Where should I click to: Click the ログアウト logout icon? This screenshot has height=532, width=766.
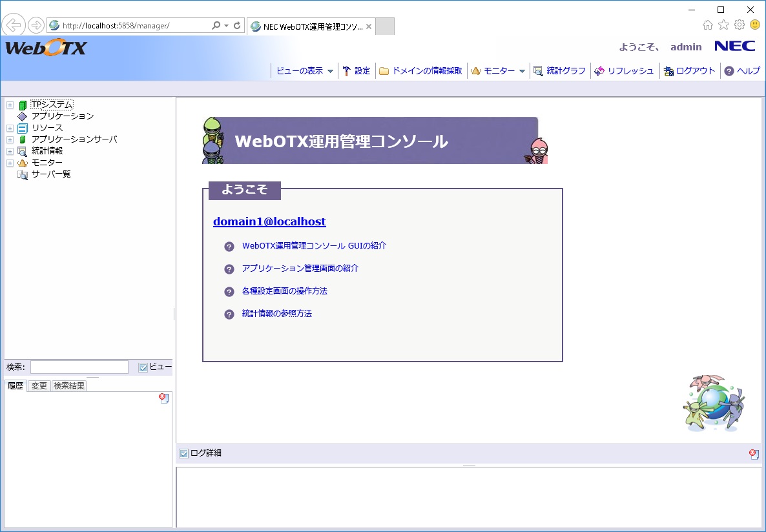pos(668,71)
